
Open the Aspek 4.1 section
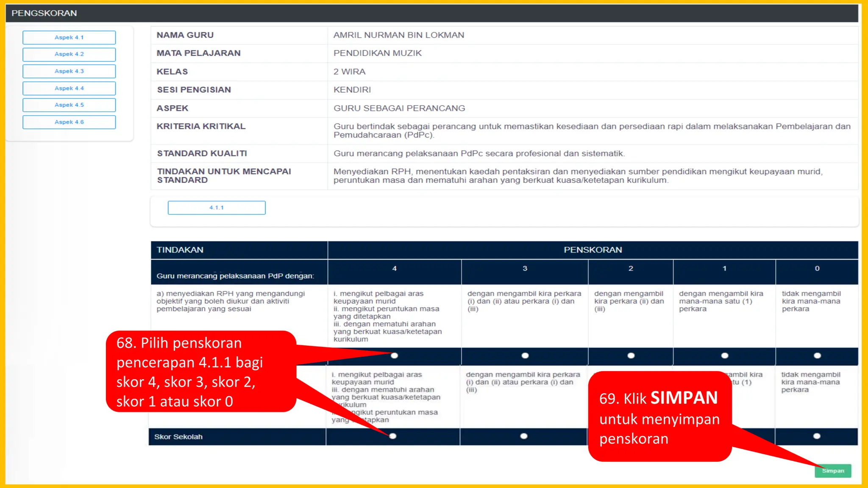69,37
